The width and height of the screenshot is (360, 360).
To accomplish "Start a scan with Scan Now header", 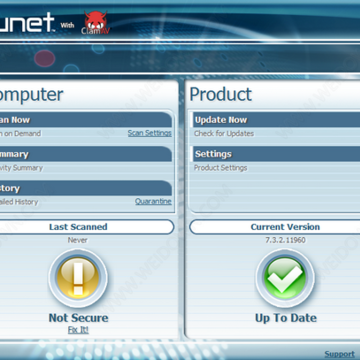I will click(x=86, y=120).
